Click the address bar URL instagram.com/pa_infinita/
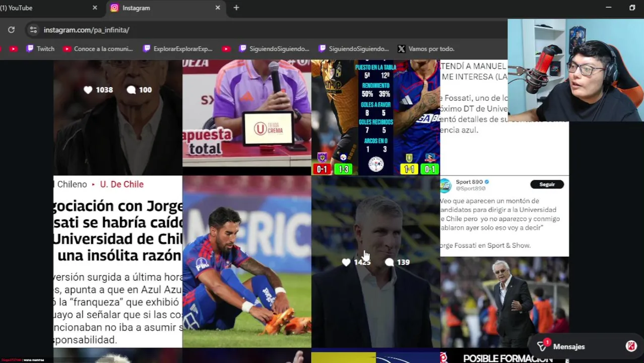Image resolution: width=644 pixels, height=363 pixels. point(87,30)
